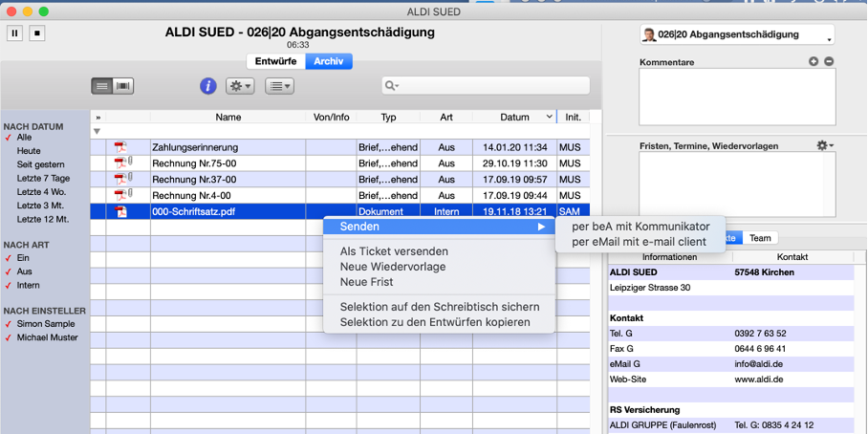The height and width of the screenshot is (434, 868).
Task: Click the search field
Action: [x=486, y=85]
